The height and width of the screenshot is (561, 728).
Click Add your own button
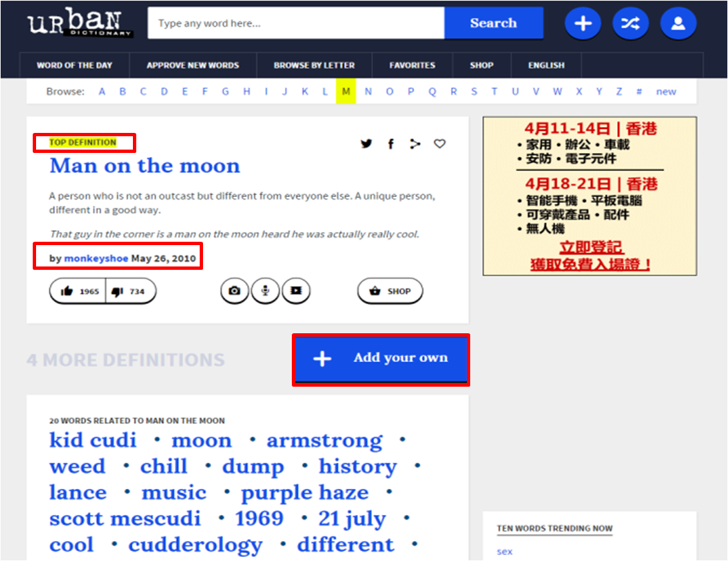coord(381,359)
